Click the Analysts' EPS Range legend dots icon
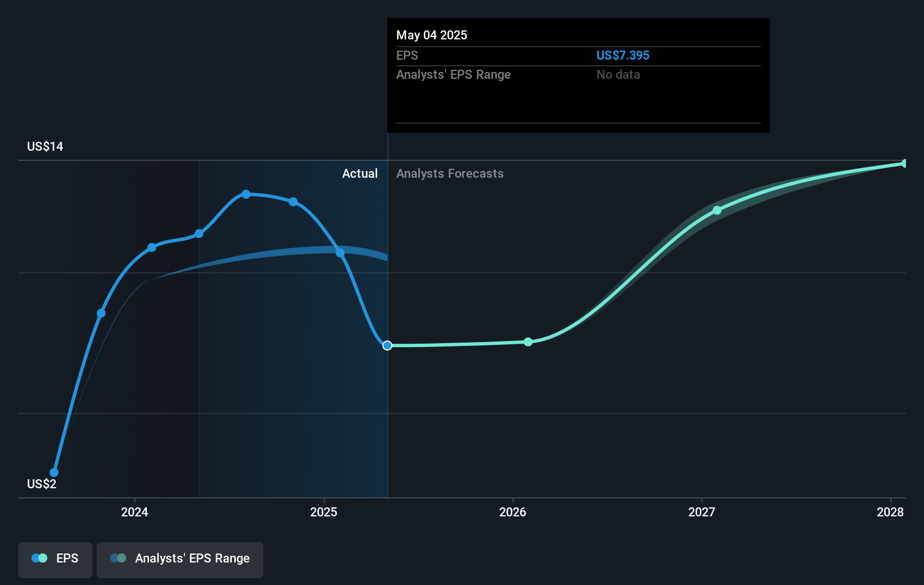Screen dimensions: 924x585 [118, 558]
